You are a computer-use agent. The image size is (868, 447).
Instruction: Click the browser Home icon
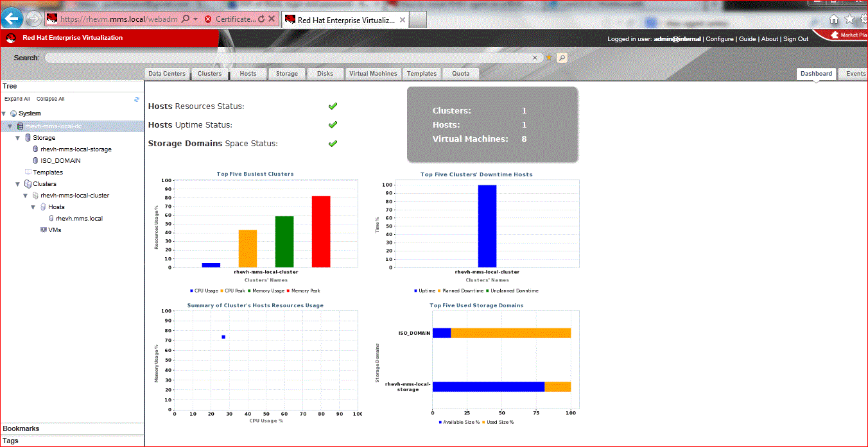pos(834,19)
